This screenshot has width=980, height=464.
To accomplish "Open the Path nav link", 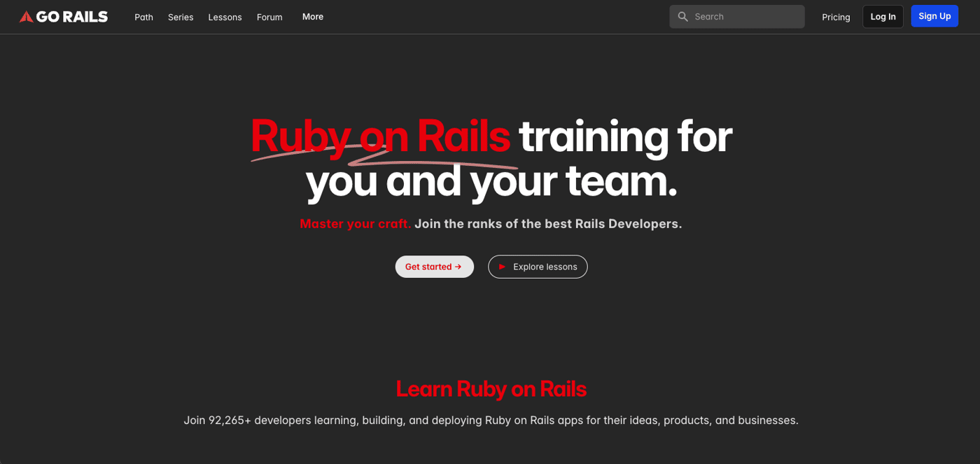I will click(x=143, y=17).
